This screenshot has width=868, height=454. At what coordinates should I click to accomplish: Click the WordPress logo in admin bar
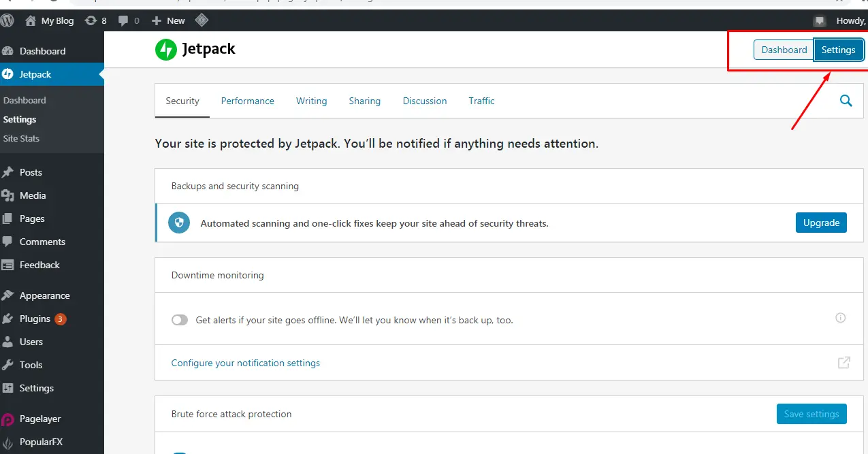click(x=7, y=20)
